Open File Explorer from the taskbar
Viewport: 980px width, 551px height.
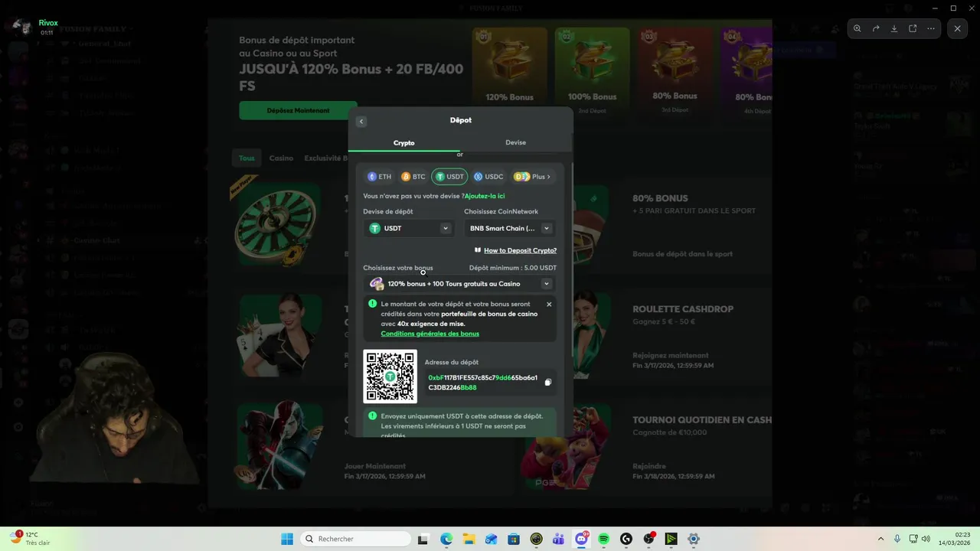click(x=469, y=539)
